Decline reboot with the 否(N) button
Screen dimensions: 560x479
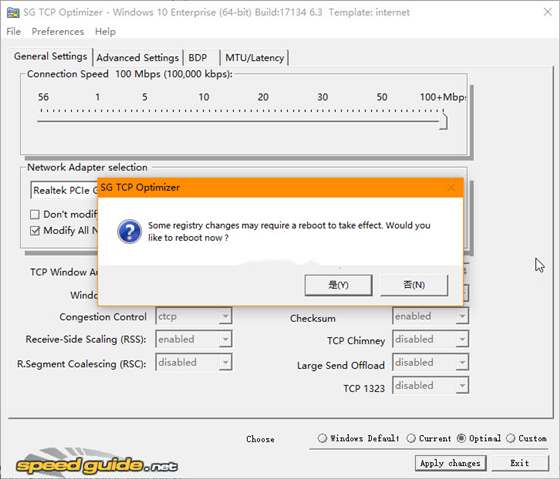[x=414, y=285]
